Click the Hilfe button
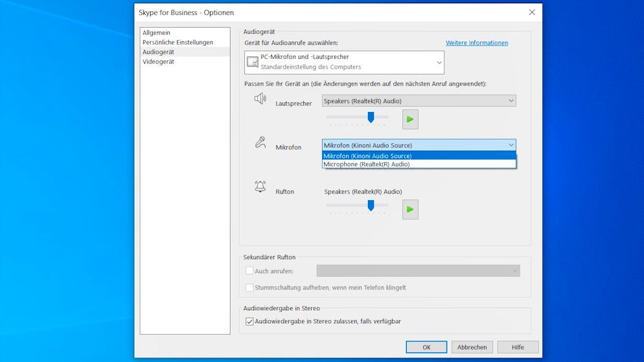644x362 pixels. (x=518, y=347)
